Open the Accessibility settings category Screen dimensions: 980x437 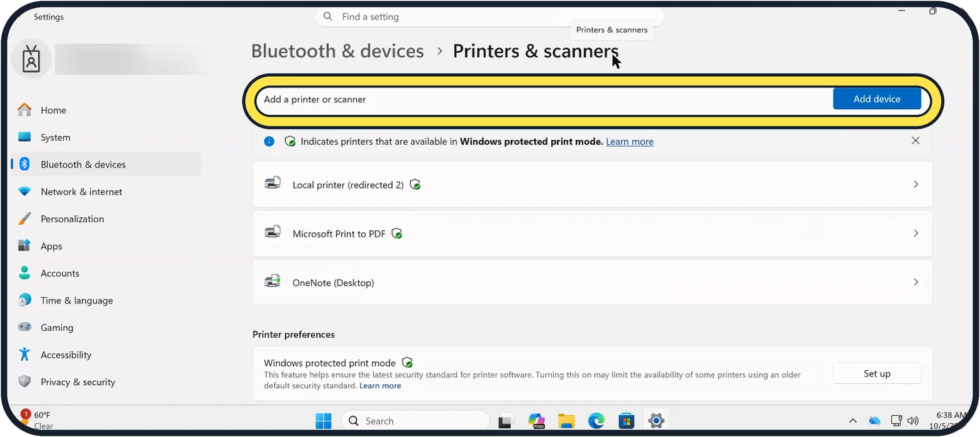tap(105, 355)
